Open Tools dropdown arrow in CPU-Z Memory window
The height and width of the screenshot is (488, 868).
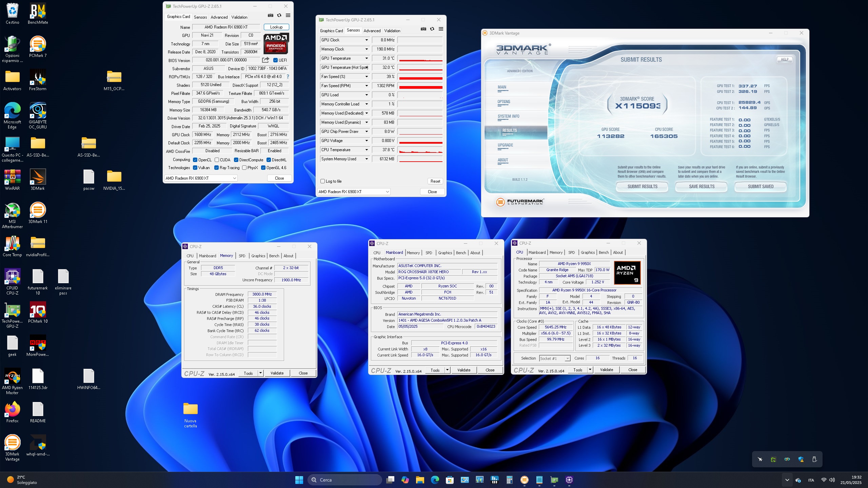pos(260,373)
